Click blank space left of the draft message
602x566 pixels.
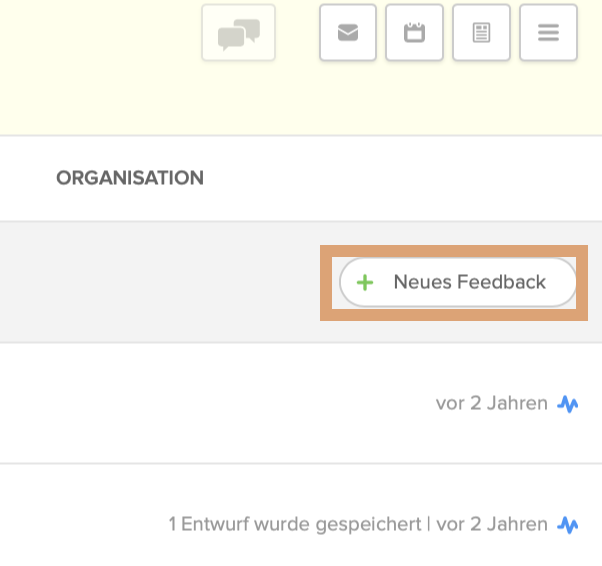[x=80, y=524]
